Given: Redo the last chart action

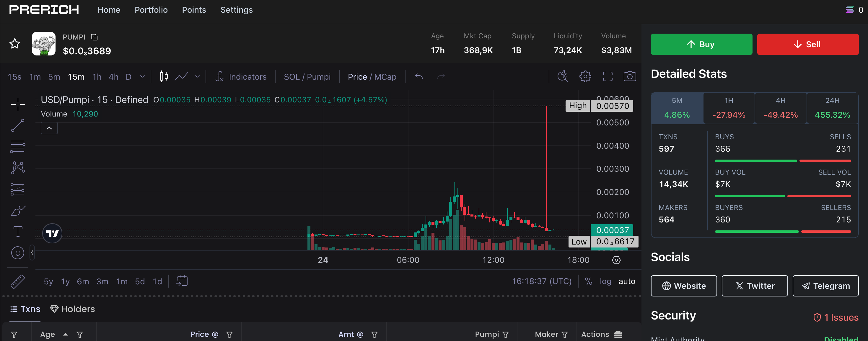Looking at the screenshot, I should (x=441, y=77).
